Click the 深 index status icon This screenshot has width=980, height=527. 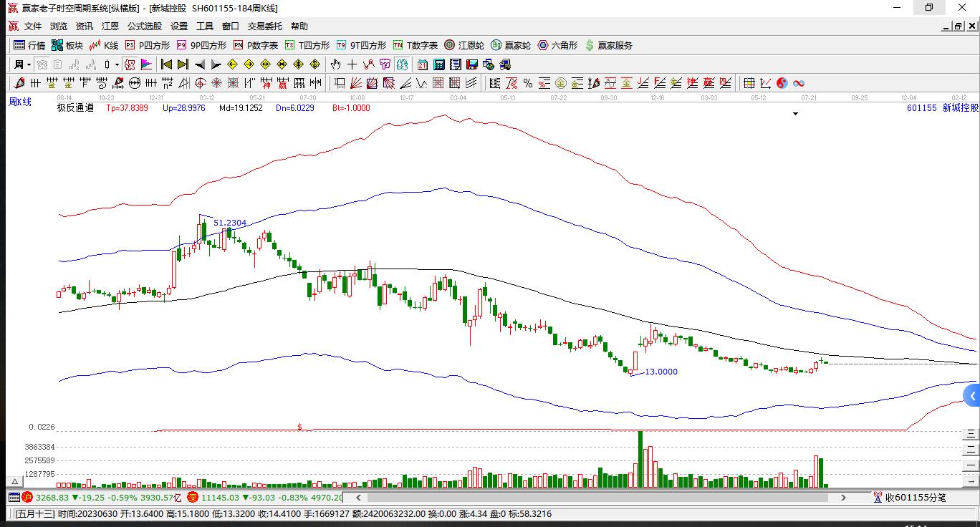[x=192, y=497]
